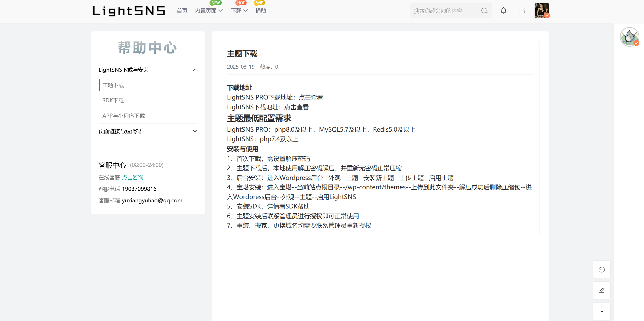The height and width of the screenshot is (321, 644).
Task: Go to 首页 in the navigation
Action: click(182, 11)
